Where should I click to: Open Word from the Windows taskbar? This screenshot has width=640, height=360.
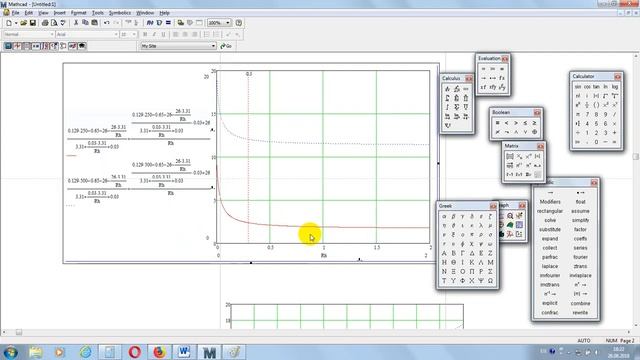click(184, 351)
